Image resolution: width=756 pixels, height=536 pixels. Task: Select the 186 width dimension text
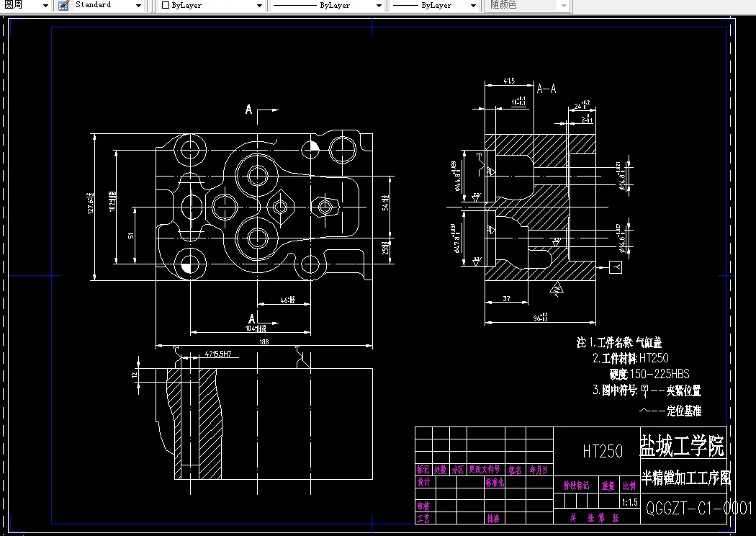click(264, 342)
